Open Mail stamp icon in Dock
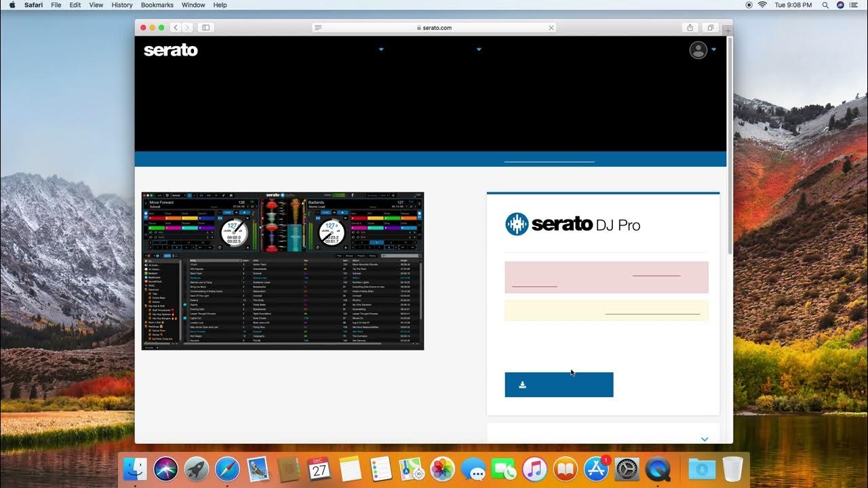Viewport: 868px width, 488px height. (258, 469)
